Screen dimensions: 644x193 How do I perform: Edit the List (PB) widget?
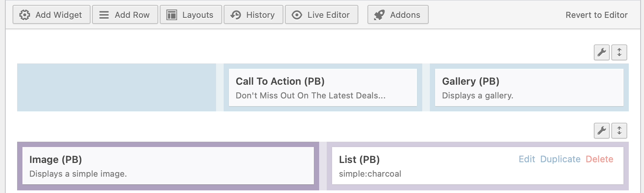point(527,159)
